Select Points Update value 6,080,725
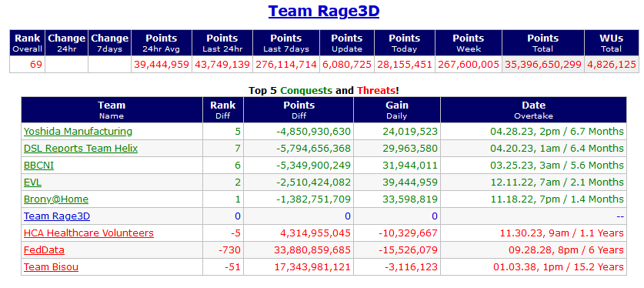This screenshot has width=644, height=288. tap(347, 65)
